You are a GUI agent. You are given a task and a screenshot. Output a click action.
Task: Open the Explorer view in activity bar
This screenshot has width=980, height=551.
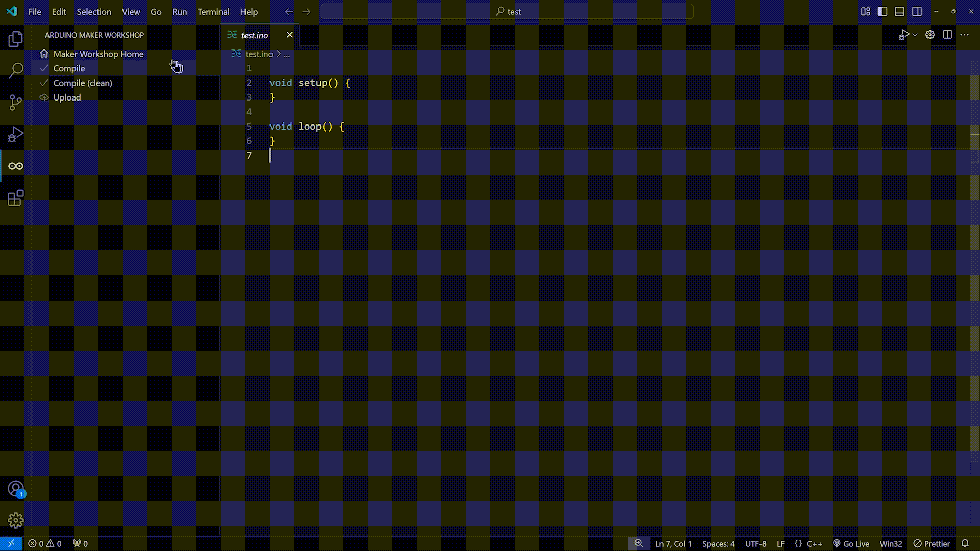16,39
